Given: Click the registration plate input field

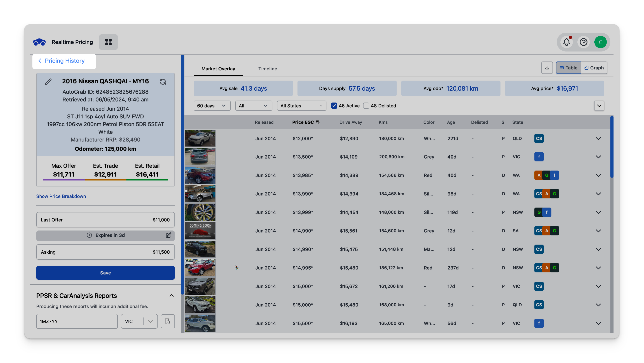Looking at the screenshot, I should [77, 321].
